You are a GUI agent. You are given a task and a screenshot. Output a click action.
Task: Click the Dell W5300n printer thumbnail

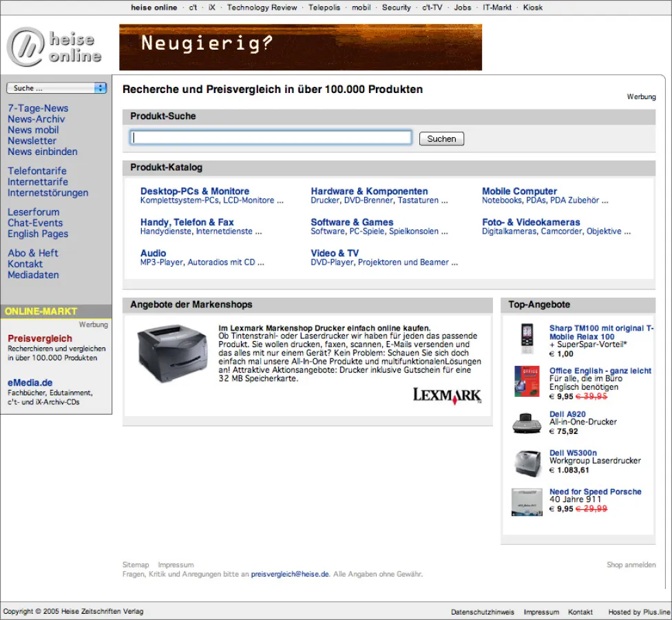tap(527, 463)
